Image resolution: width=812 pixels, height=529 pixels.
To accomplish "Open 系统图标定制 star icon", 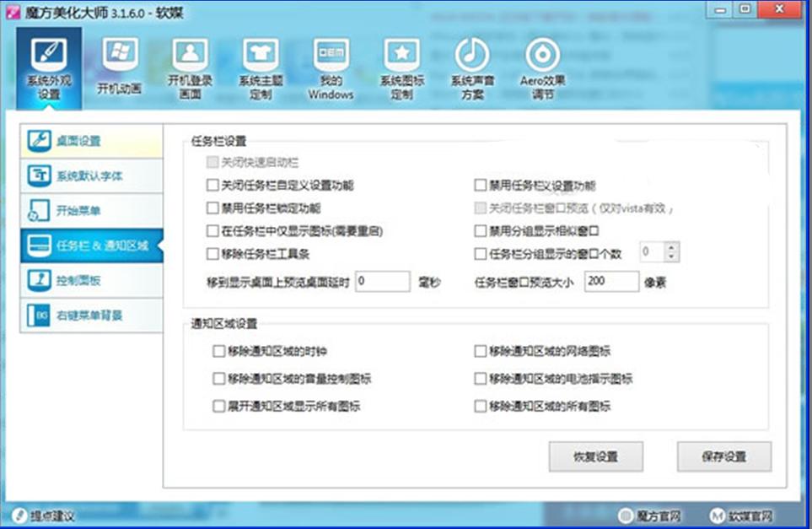I will 402,54.
